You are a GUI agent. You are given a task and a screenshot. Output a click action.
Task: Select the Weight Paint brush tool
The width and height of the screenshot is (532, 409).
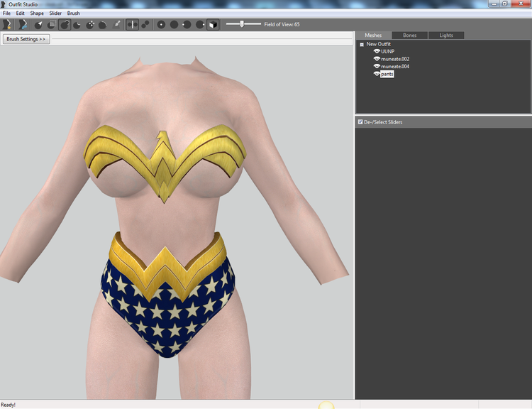116,24
